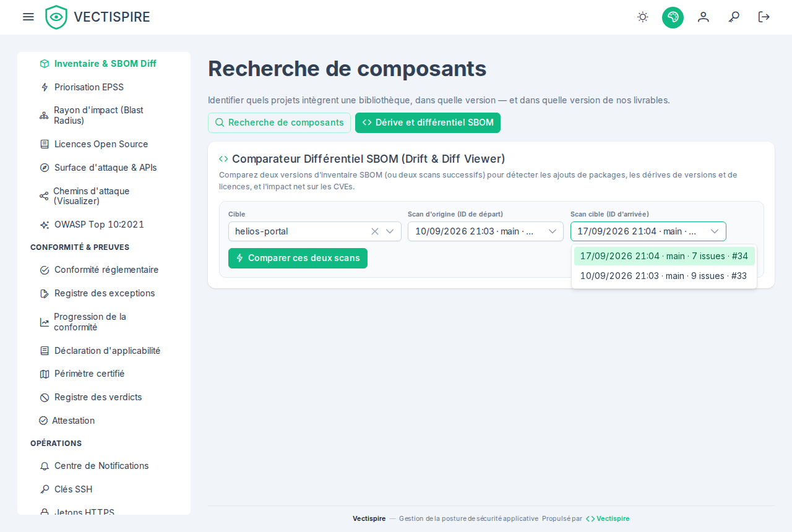Click the key icon for Clés SSH
Screen dimensions: 792x532
[45, 489]
